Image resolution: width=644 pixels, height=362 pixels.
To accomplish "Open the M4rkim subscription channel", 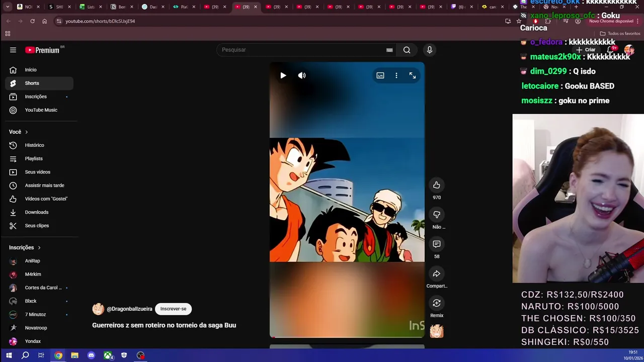I will [x=39, y=274].
